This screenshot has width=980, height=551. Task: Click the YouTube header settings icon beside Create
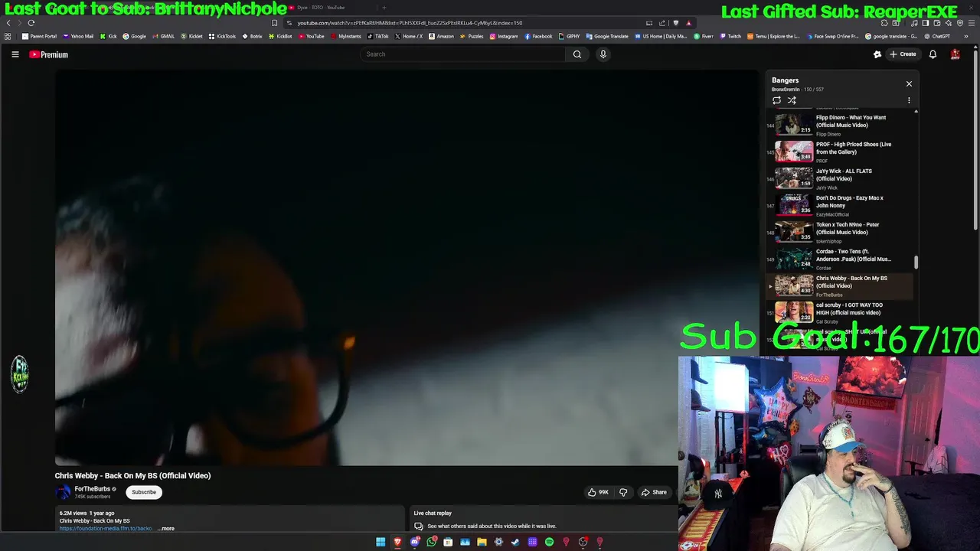point(877,54)
